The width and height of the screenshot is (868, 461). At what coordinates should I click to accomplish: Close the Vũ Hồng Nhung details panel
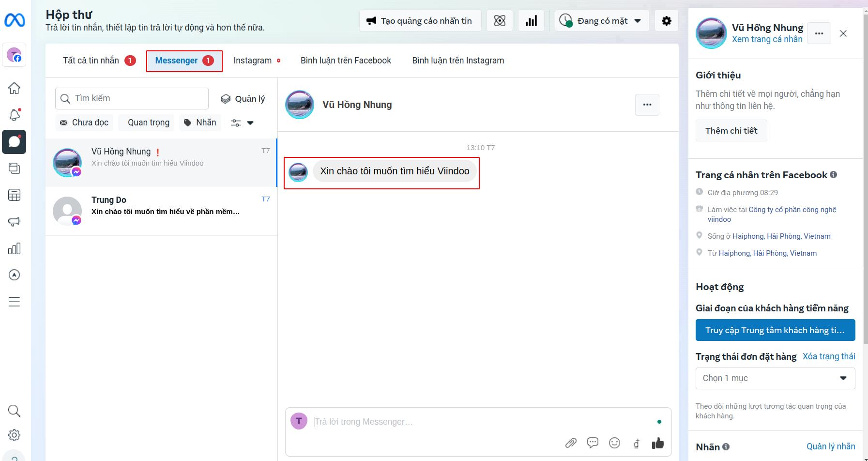click(843, 33)
